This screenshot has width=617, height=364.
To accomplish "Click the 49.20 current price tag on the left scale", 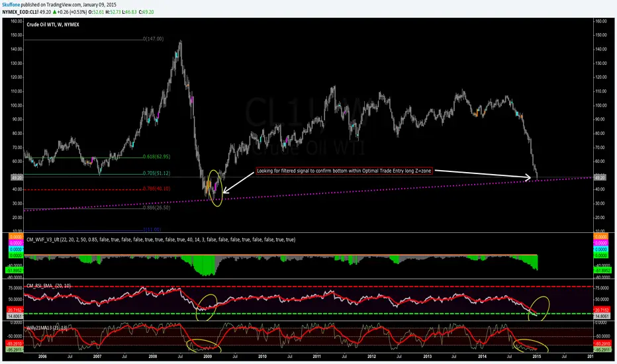I will (x=17, y=178).
